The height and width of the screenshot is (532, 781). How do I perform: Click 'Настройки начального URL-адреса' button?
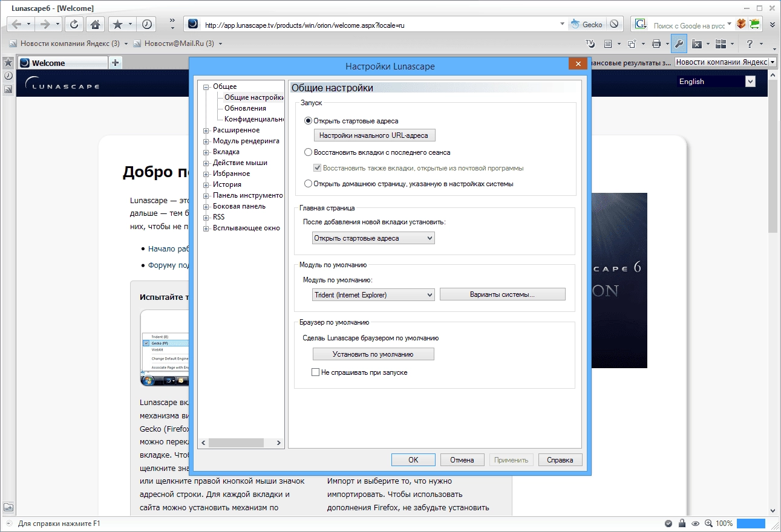pos(374,135)
